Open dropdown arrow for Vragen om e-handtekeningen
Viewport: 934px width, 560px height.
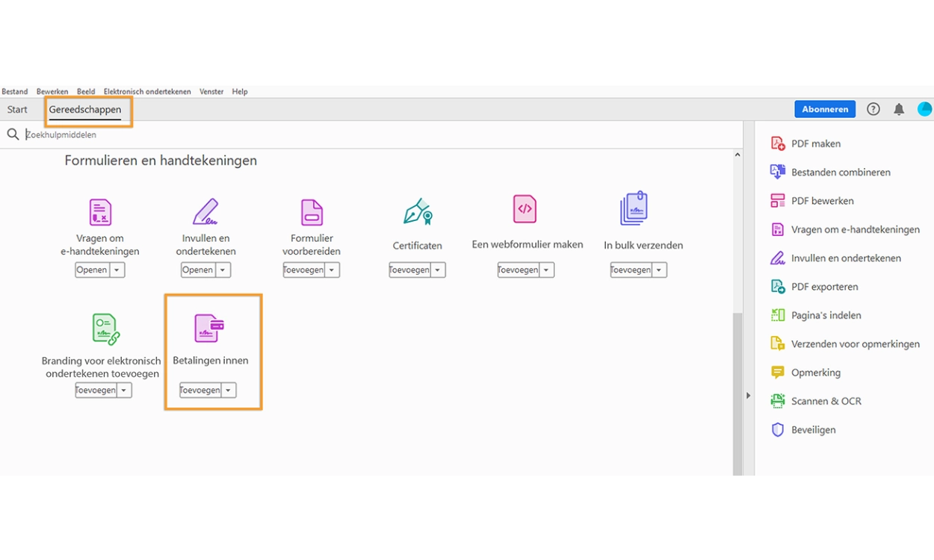coord(117,270)
